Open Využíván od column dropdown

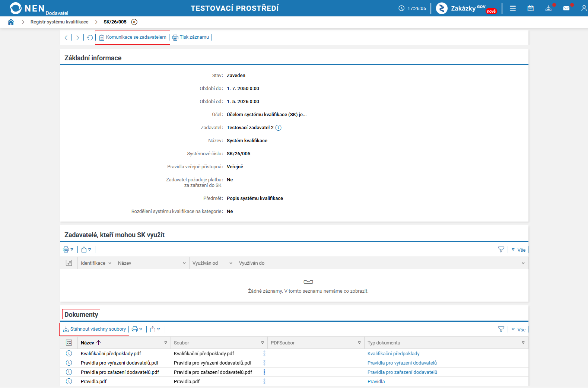tap(231, 263)
